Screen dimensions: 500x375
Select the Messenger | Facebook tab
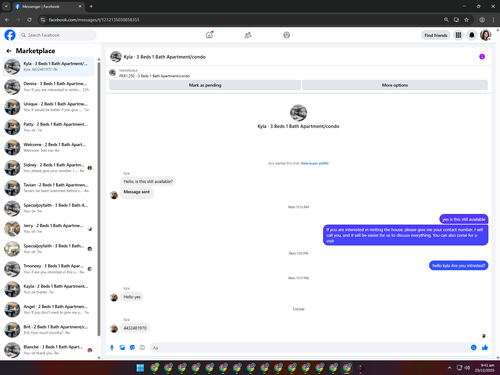48,6
